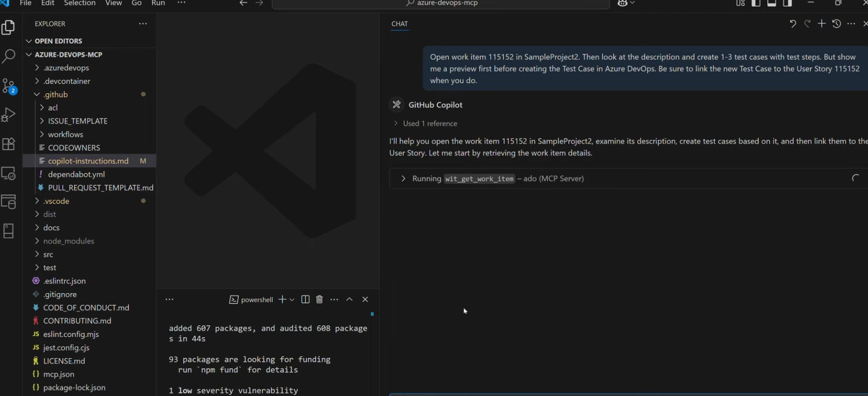Expand Used 1 reference section
The height and width of the screenshot is (396, 868).
click(x=429, y=123)
